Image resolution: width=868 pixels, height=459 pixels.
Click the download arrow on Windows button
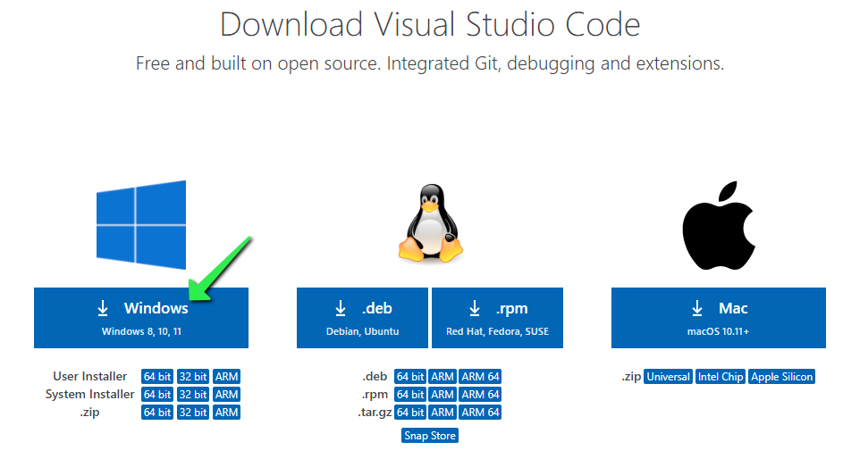coord(103,308)
